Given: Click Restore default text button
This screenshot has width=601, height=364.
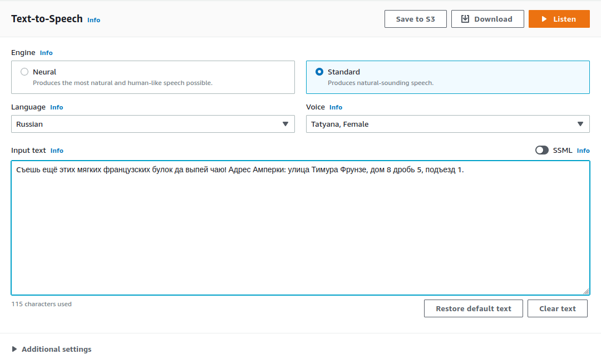Looking at the screenshot, I should click(473, 308).
